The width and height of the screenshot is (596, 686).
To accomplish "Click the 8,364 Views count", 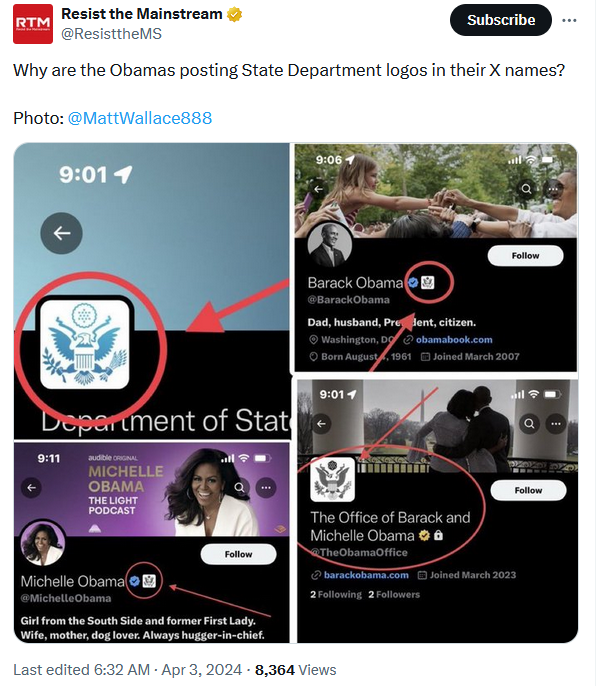I will 295,670.
